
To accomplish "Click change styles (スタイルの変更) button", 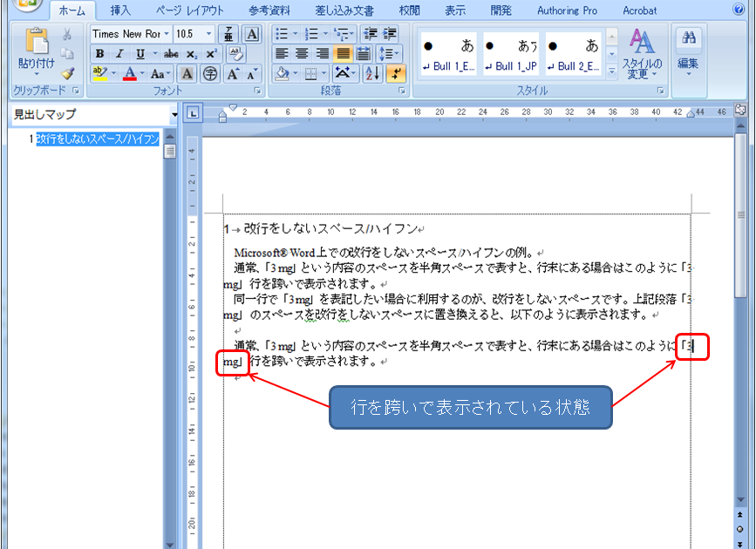I will tap(642, 54).
